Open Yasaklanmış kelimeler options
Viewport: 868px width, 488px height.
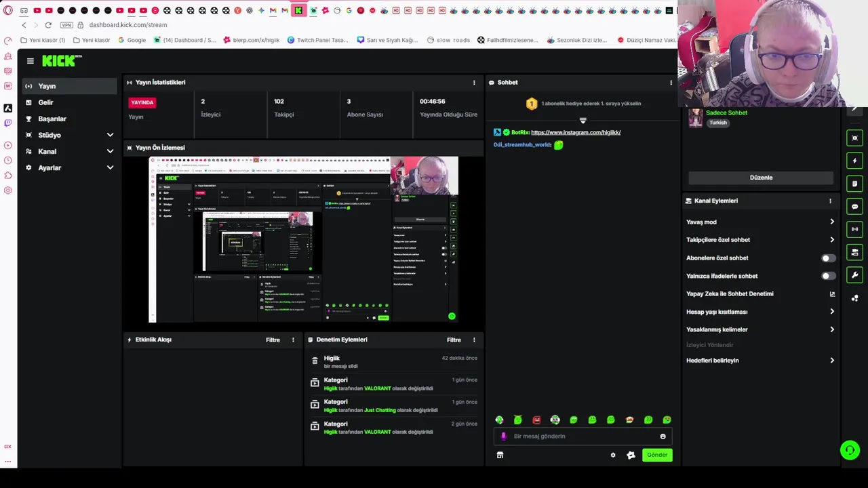[760, 329]
